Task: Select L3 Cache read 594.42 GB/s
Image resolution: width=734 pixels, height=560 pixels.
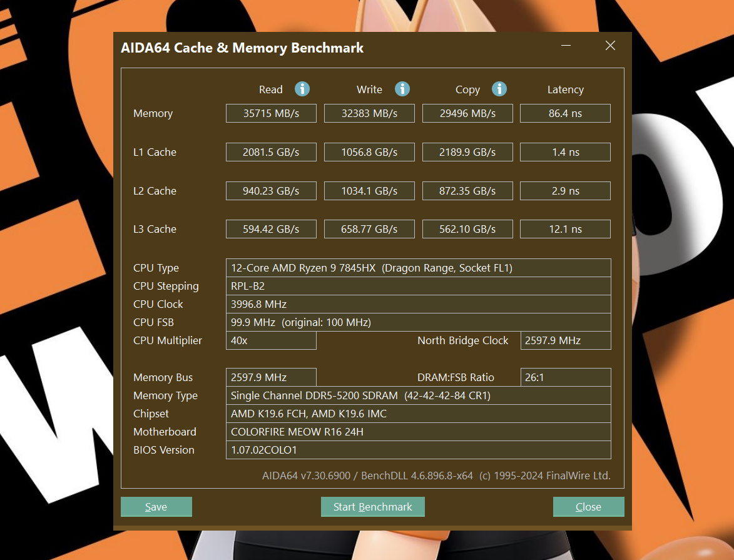Action: (x=271, y=229)
